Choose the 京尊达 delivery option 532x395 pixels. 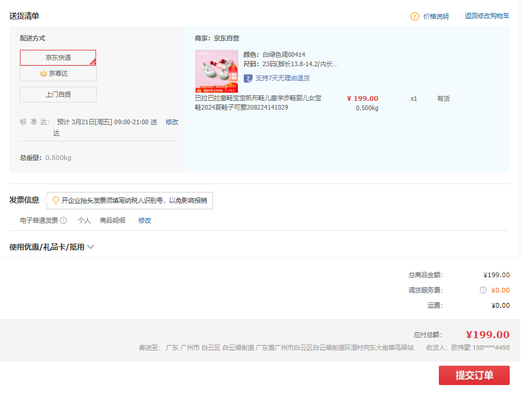tap(58, 73)
